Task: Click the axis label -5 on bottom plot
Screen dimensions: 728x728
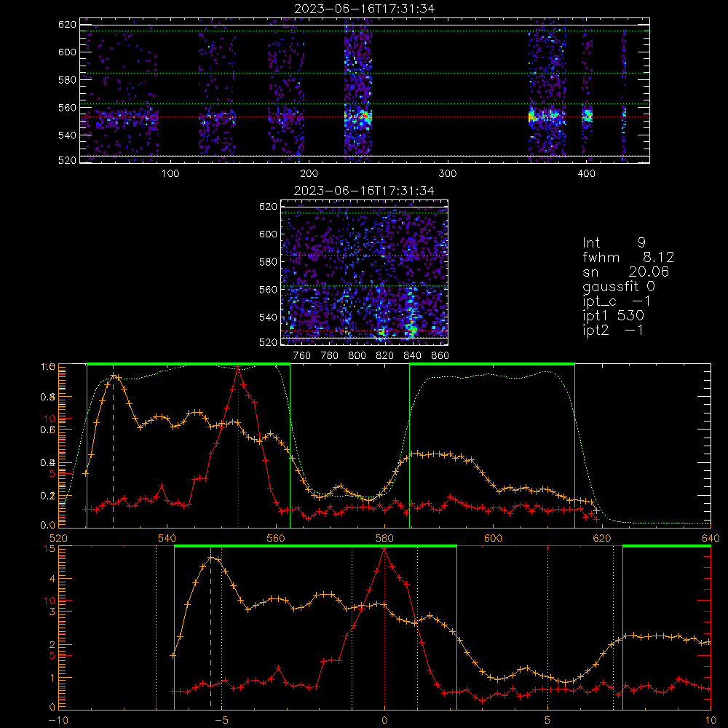Action: pos(221,720)
